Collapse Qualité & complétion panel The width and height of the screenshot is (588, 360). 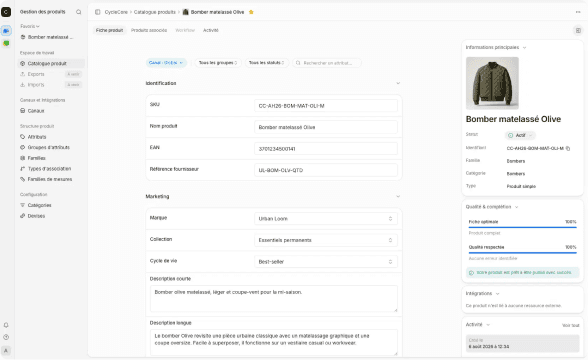pos(516,207)
